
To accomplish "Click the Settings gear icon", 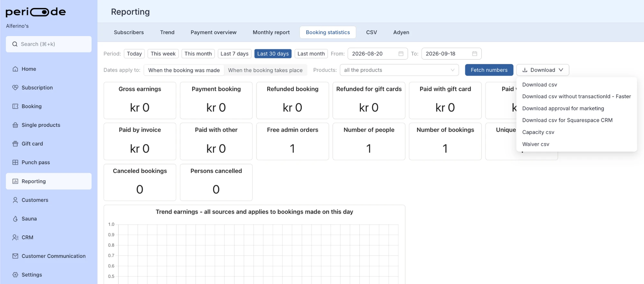I will [15, 275].
